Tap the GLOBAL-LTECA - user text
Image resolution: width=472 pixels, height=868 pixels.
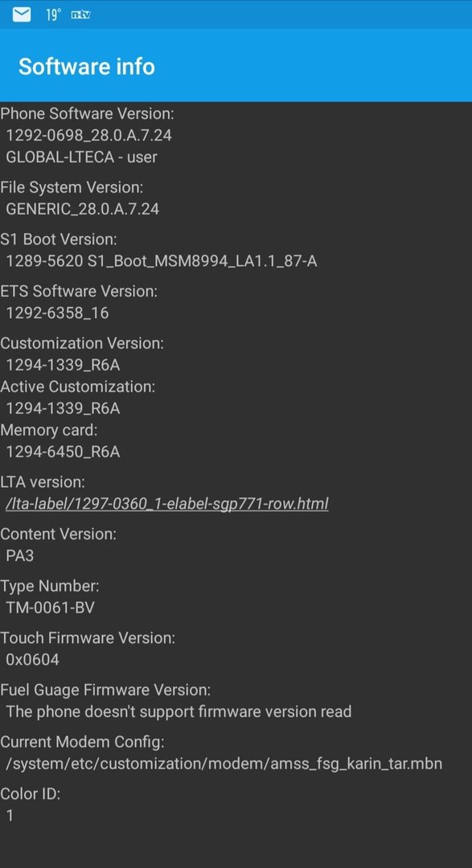[x=81, y=157]
